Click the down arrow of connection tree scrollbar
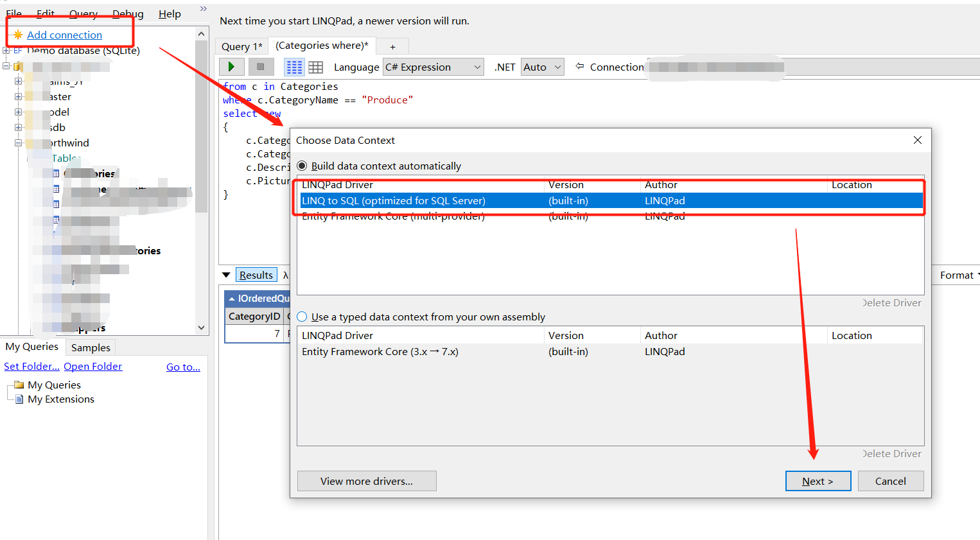Screen dimensions: 980x540 tap(202, 327)
